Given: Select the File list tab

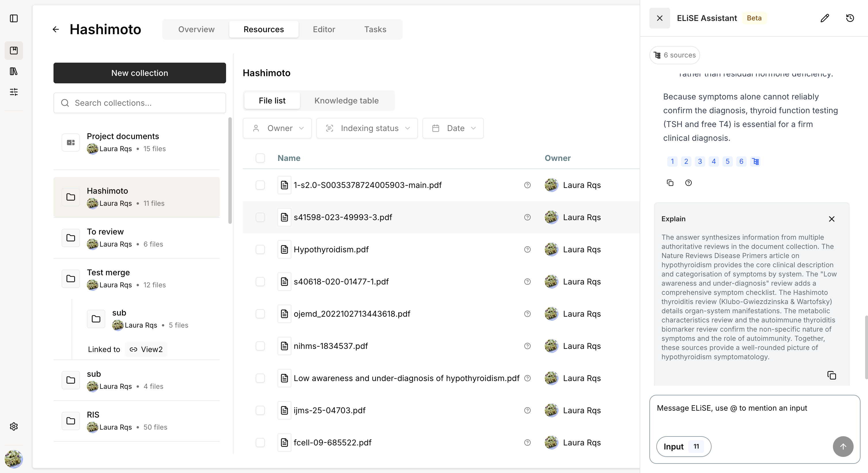Looking at the screenshot, I should coord(272,100).
